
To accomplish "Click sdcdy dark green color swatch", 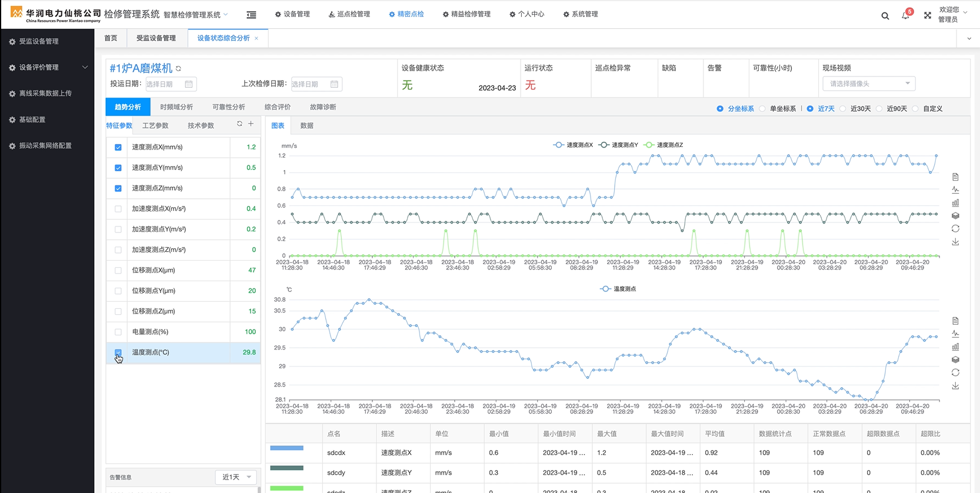I will pyautogui.click(x=286, y=468).
